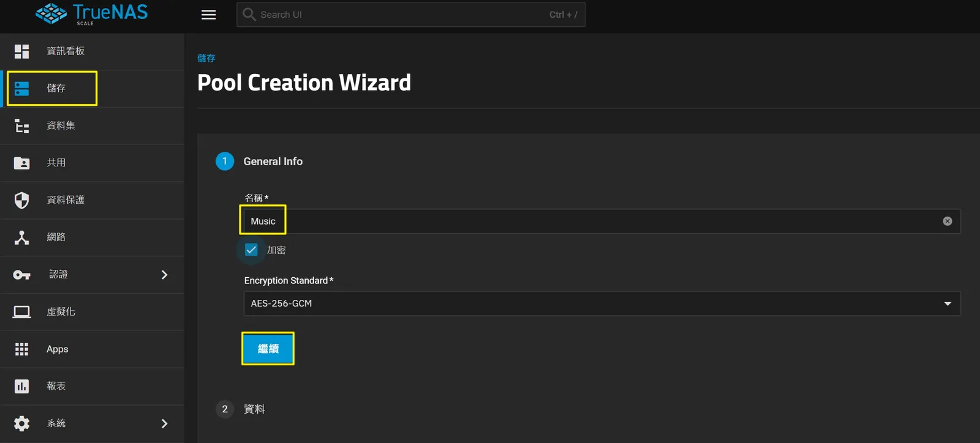Image resolution: width=980 pixels, height=443 pixels.
Task: Uncheck the 加密 encryption checkbox
Action: (251, 250)
